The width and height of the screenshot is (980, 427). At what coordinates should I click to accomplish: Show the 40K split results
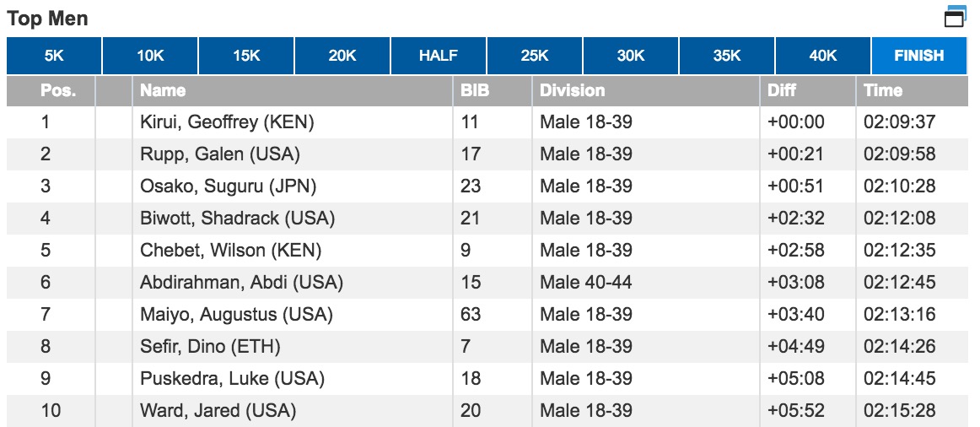click(x=823, y=56)
